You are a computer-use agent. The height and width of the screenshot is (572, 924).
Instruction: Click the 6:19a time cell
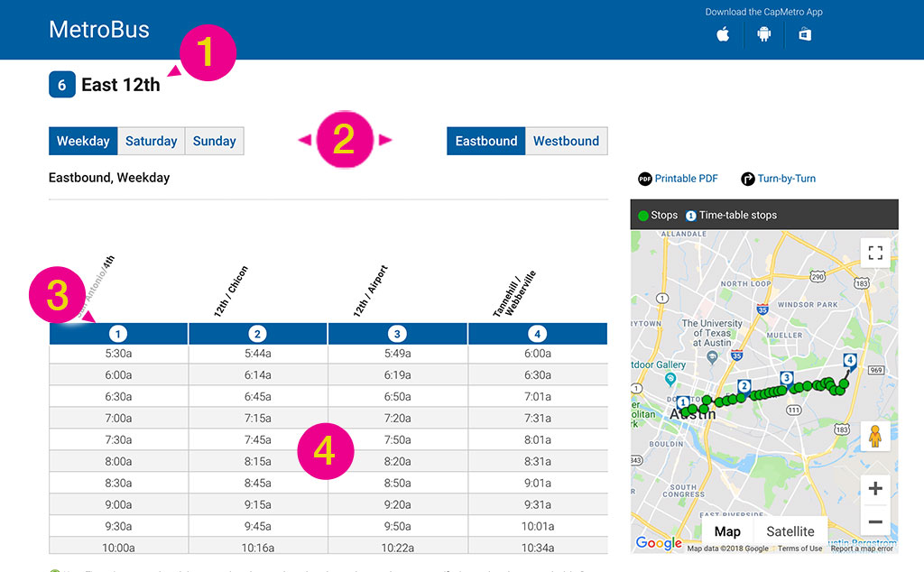coord(397,375)
